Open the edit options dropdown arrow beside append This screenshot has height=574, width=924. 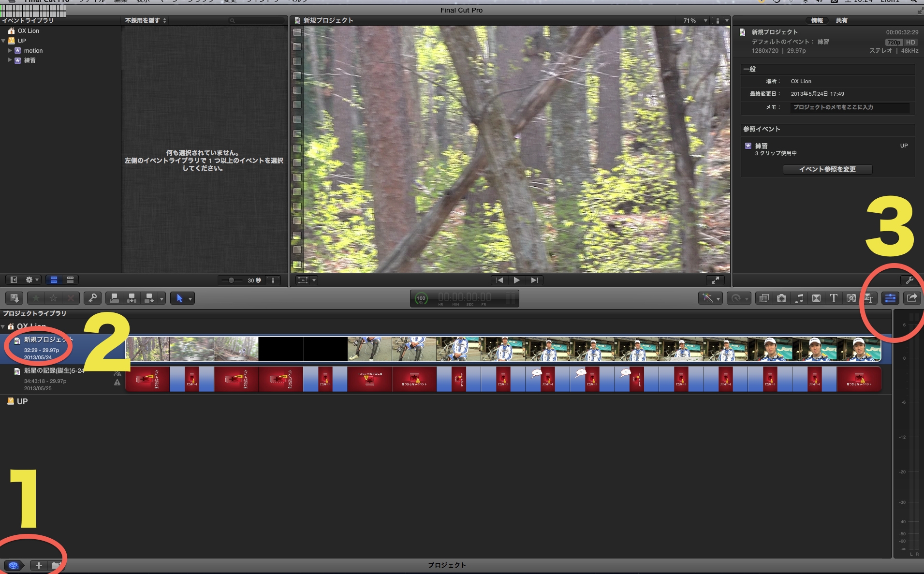(161, 298)
